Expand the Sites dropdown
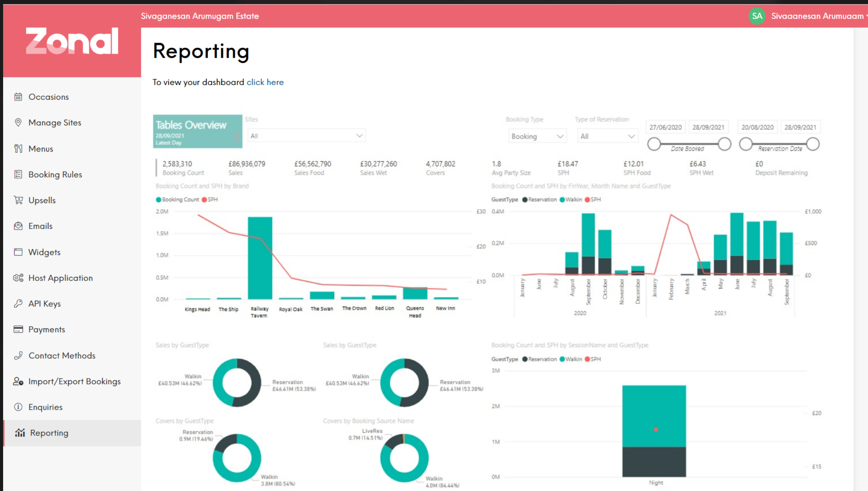Screen dimensions: 868x491 click(306, 136)
